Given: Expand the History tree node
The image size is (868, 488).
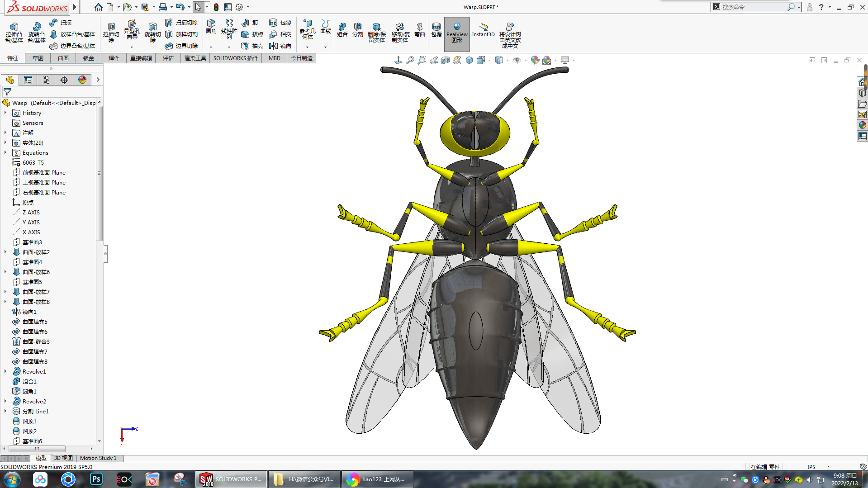Looking at the screenshot, I should click(5, 113).
